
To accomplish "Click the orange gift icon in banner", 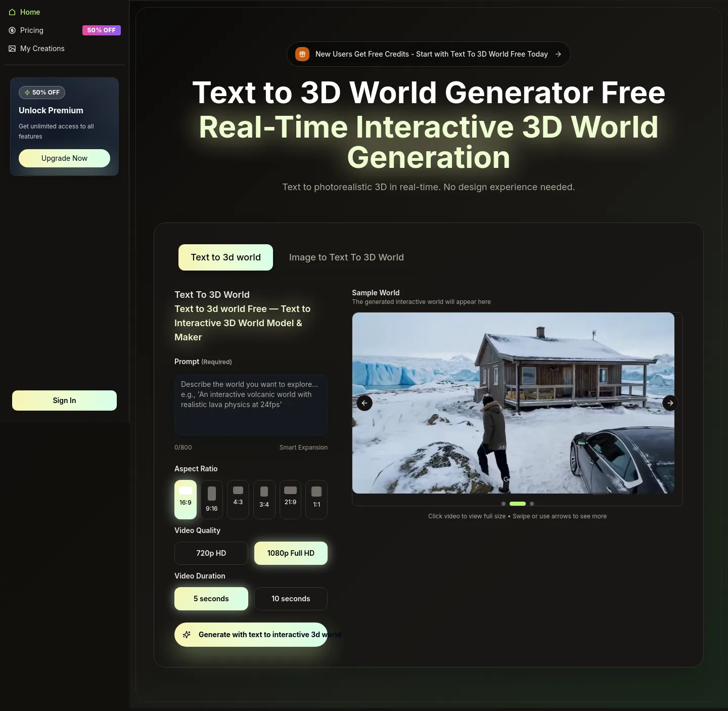I will (302, 54).
